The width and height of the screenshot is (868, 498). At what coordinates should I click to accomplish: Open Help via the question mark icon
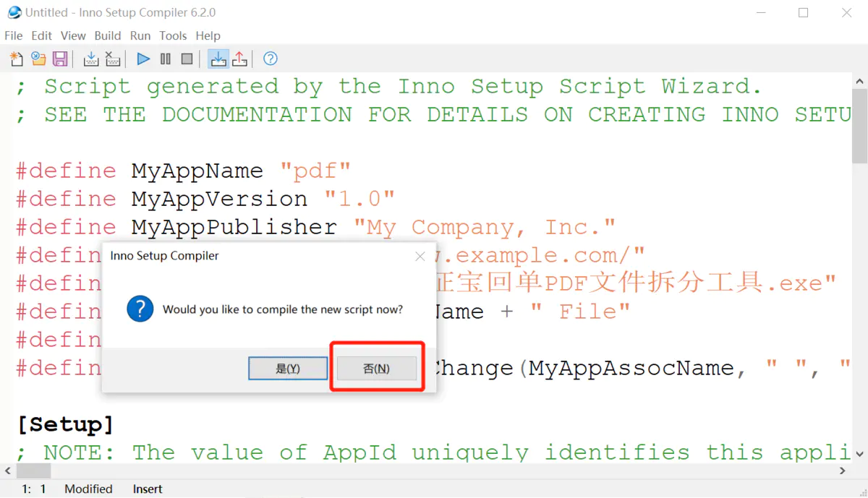point(271,59)
